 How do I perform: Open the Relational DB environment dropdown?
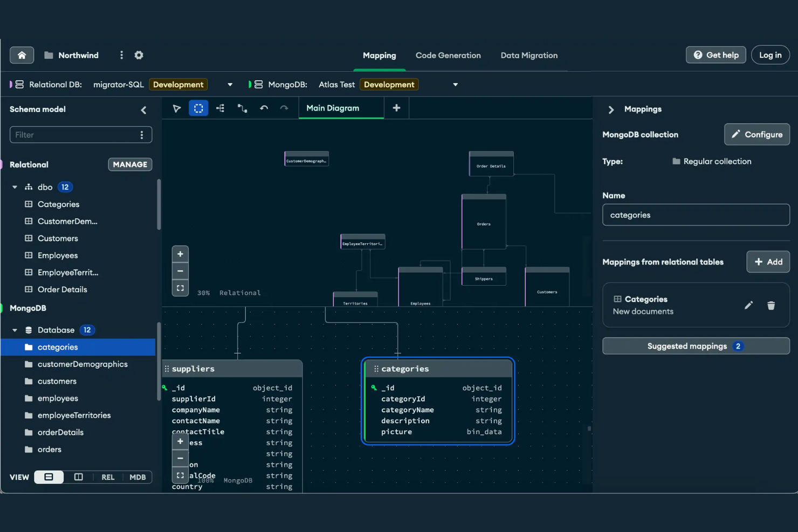coord(230,84)
